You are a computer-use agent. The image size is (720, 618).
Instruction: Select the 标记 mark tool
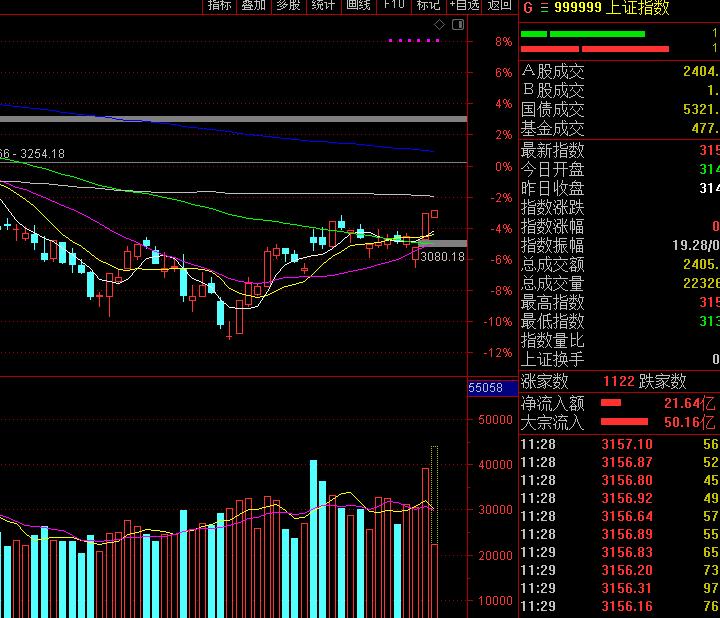click(429, 5)
